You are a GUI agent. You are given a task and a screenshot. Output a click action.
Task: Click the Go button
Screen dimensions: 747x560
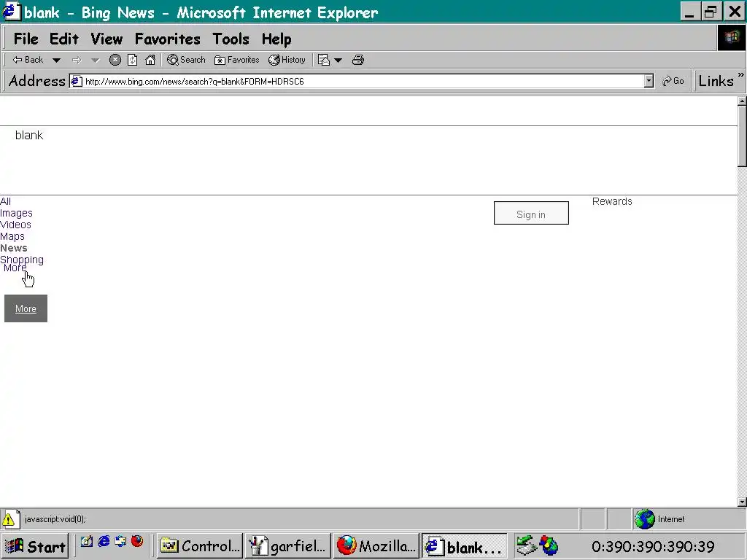pos(673,82)
